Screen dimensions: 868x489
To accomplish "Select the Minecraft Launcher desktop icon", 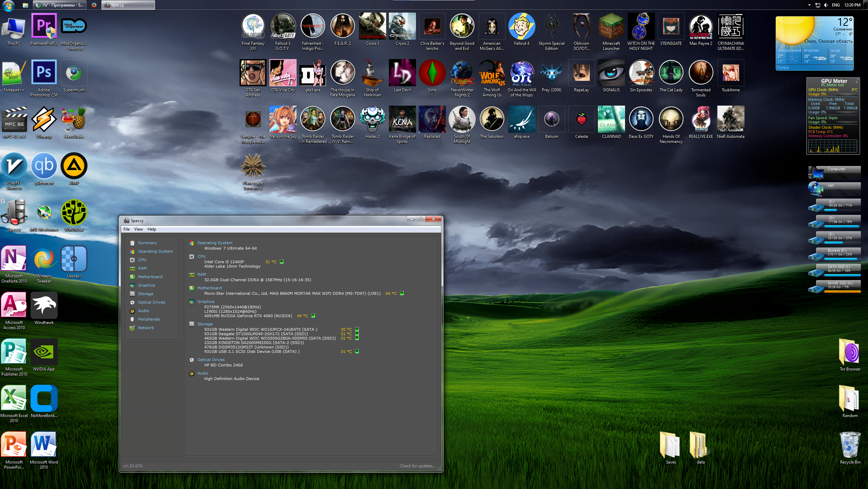I will (x=611, y=33).
